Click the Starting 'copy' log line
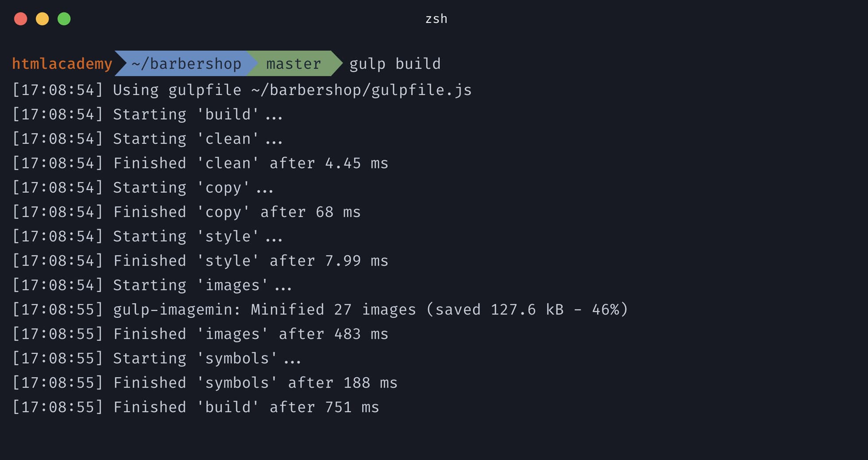The image size is (868, 460). coord(143,187)
